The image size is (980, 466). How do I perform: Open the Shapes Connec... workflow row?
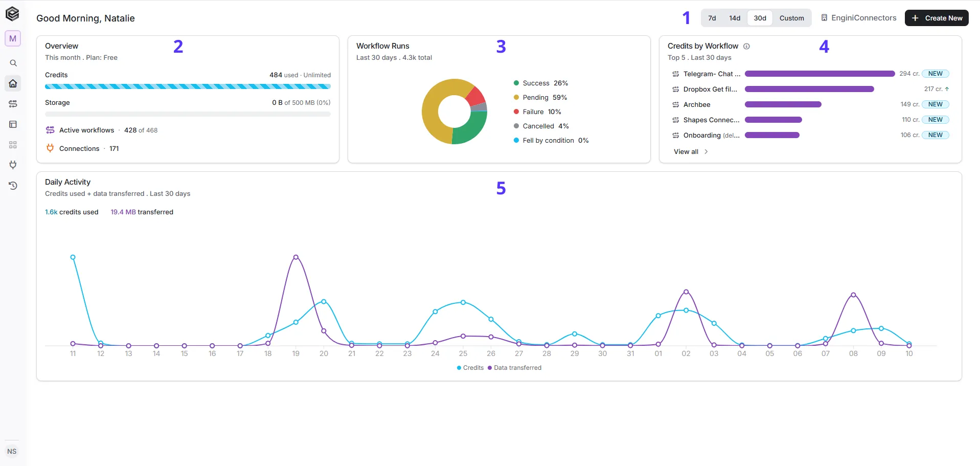click(x=810, y=120)
